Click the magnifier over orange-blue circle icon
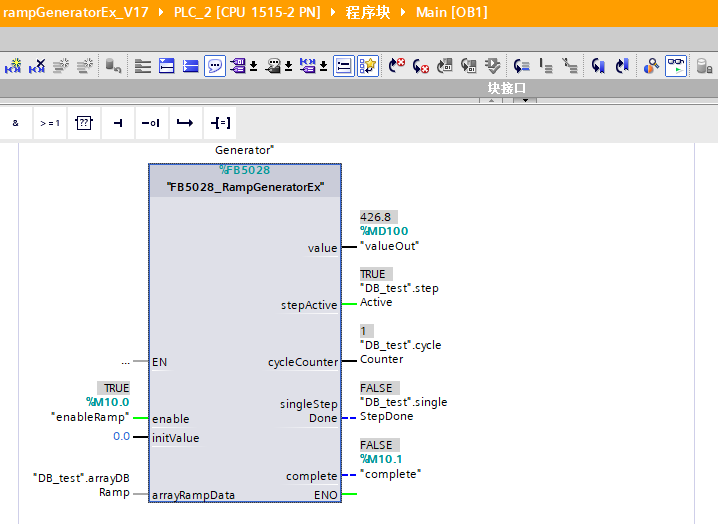The height and width of the screenshot is (524, 718). (651, 66)
